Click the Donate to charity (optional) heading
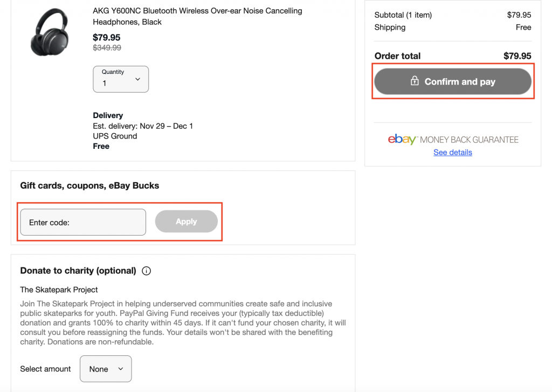This screenshot has width=552, height=392. click(78, 271)
